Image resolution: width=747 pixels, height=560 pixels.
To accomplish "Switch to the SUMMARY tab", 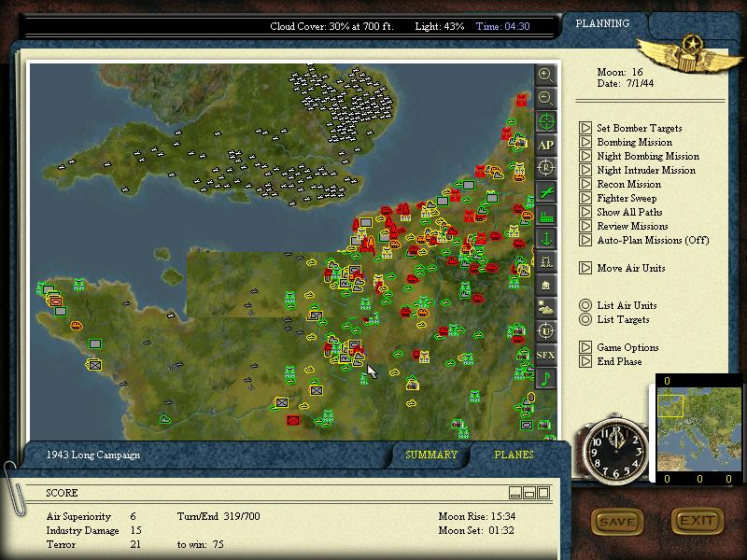I will click(431, 455).
